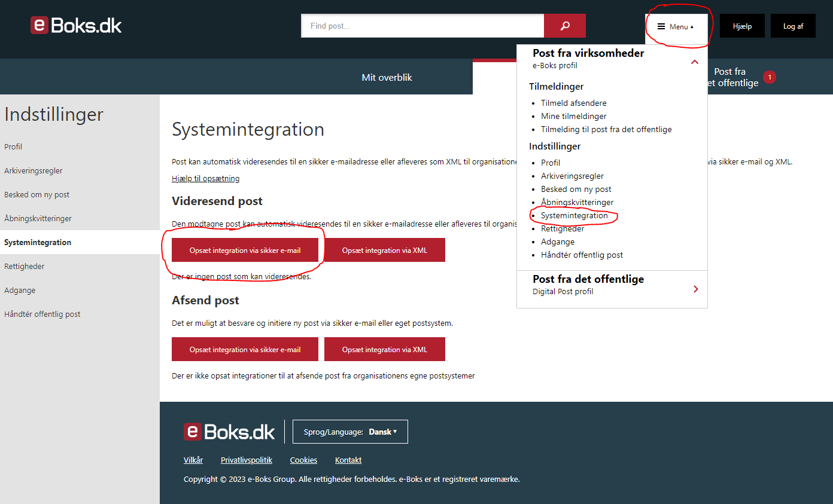833x504 pixels.
Task: Collapse the Menu dropdown in the header
Action: point(676,26)
